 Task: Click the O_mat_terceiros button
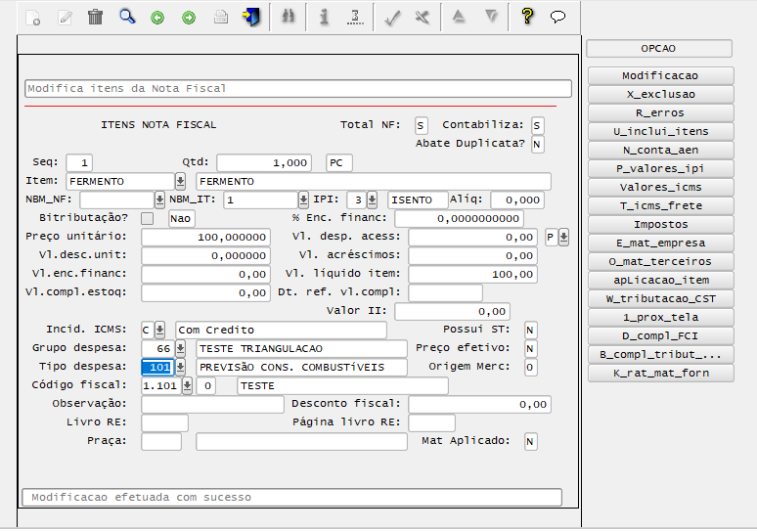(660, 262)
